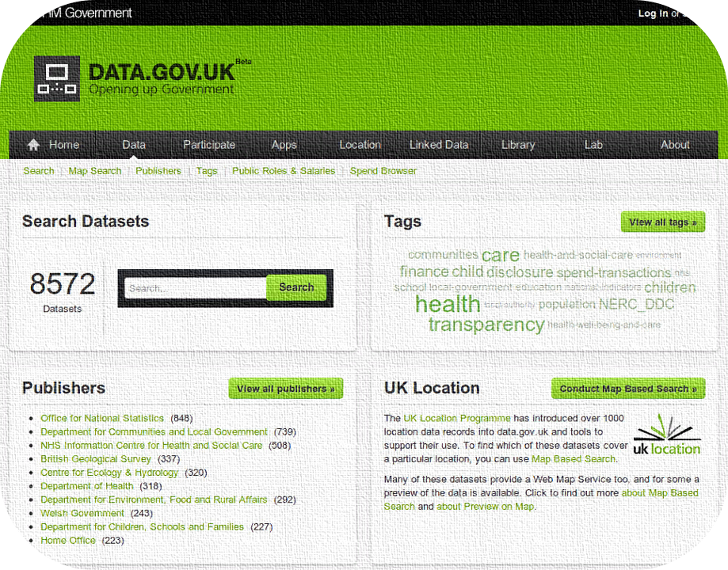The width and height of the screenshot is (728, 570).
Task: Select the education tag
Action: (x=539, y=287)
